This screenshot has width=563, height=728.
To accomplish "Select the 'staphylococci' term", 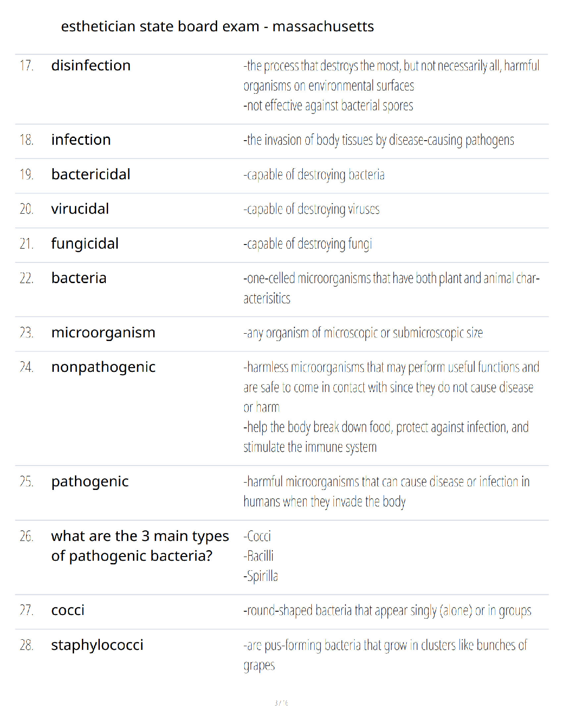I will (97, 645).
